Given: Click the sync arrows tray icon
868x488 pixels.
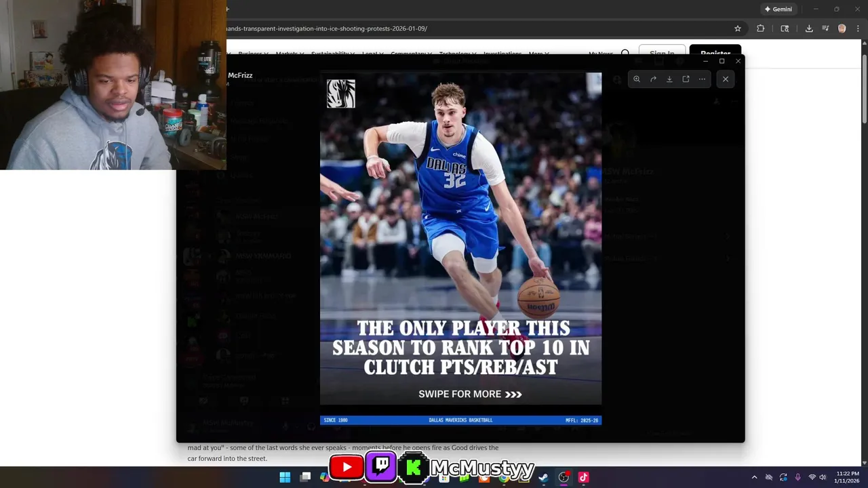Looking at the screenshot, I should pos(783,477).
